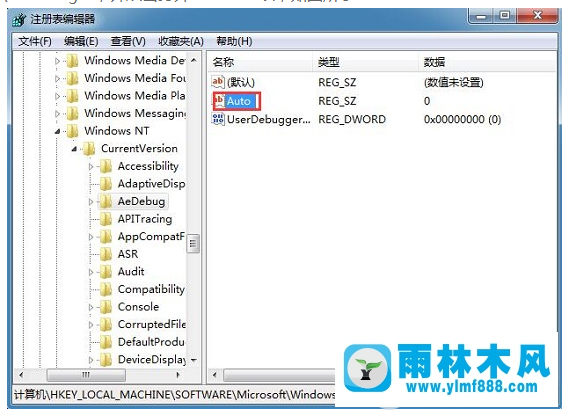Select the UserDebugger... value name
Image resolution: width=563 pixels, height=412 pixels.
tap(269, 119)
